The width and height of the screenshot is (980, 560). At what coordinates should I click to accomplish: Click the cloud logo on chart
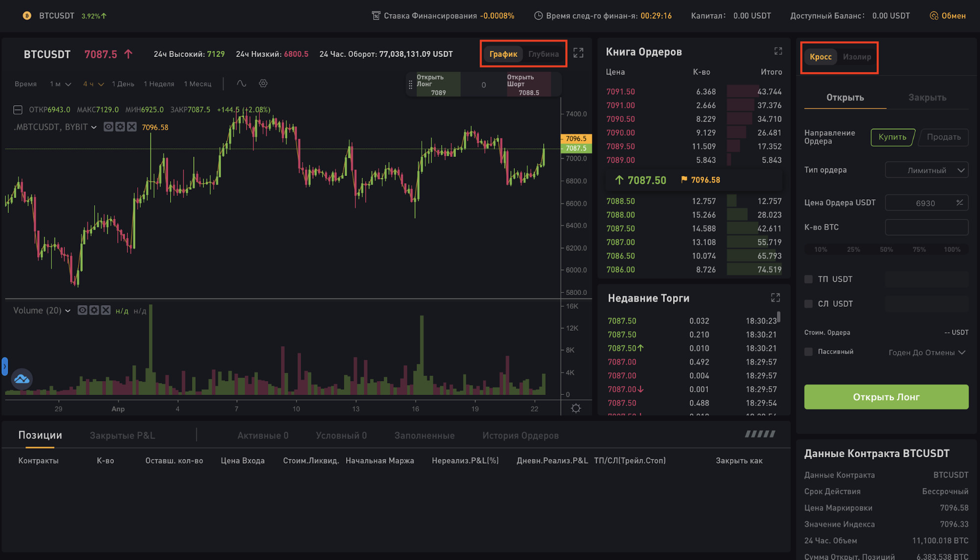(22, 379)
